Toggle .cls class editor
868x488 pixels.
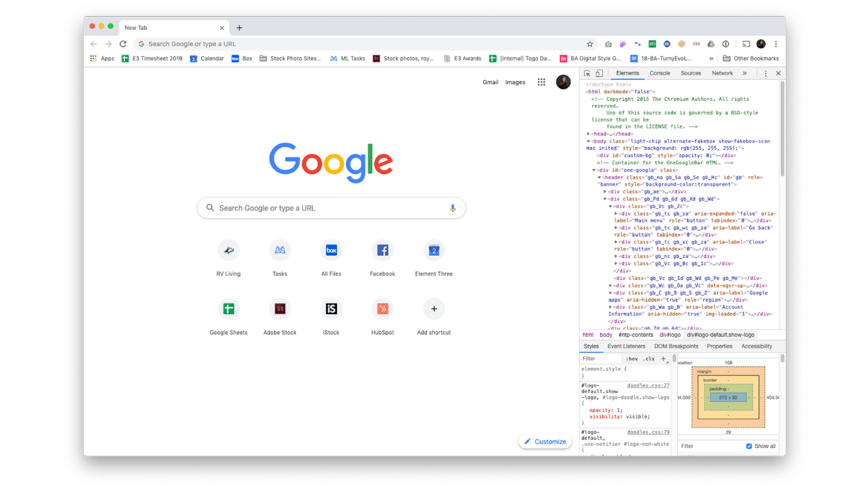(x=649, y=359)
